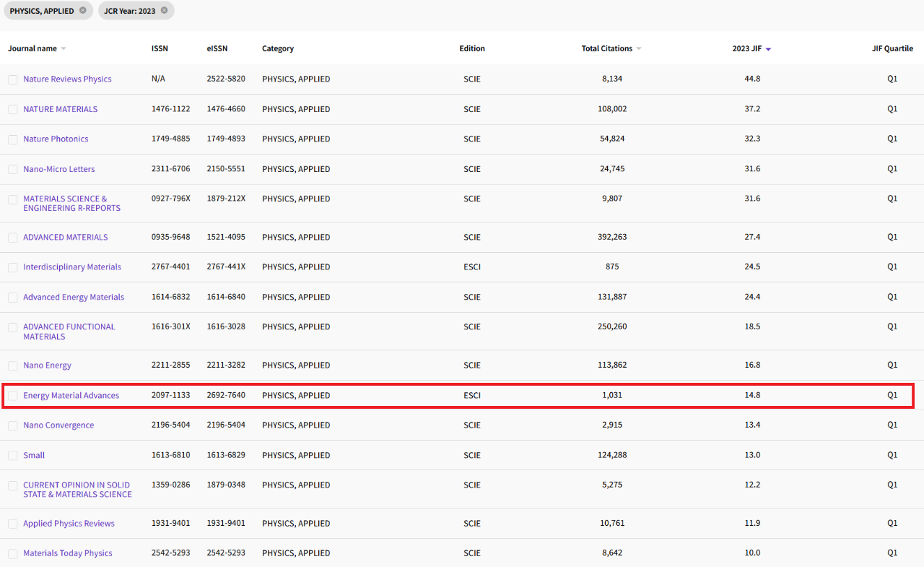Remove the PHYSICS, APPLIED filter chip

coord(83,11)
